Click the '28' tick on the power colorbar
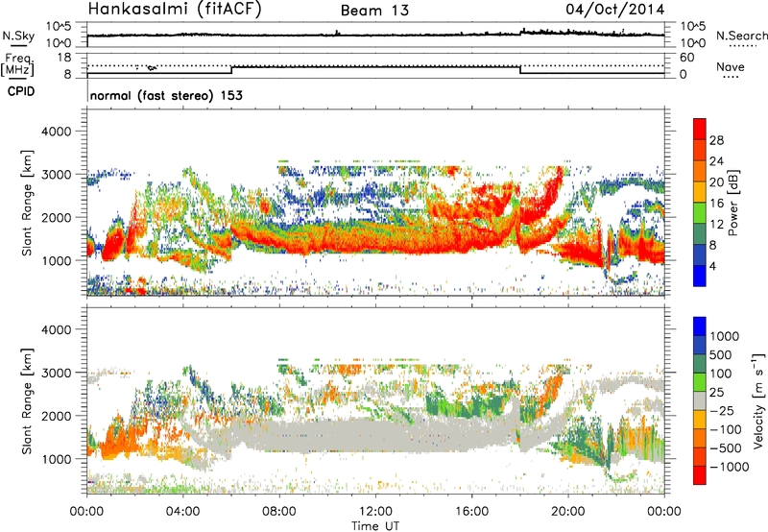Screen dimensions: 768x532 tap(716, 140)
